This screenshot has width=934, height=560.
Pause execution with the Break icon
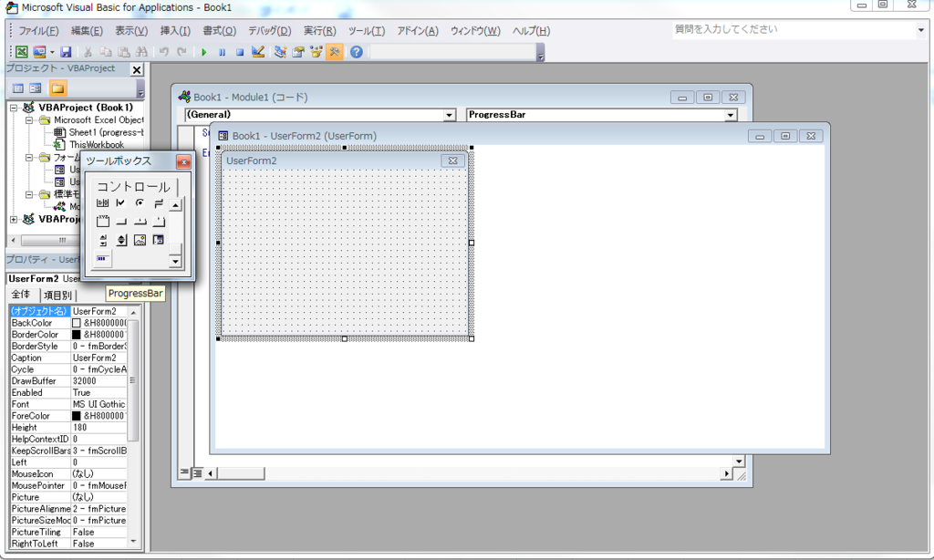tap(223, 52)
